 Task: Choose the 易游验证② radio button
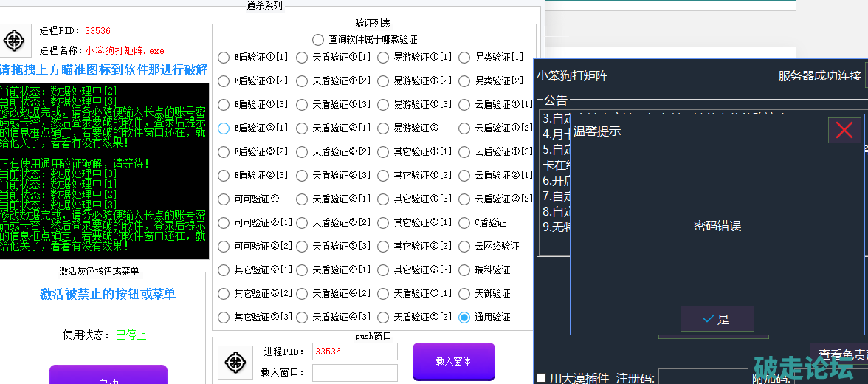(x=383, y=128)
